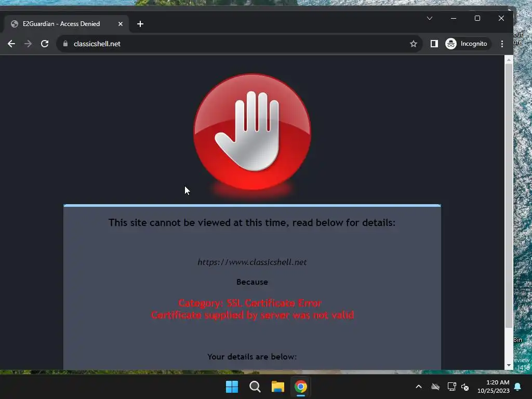Show hidden system tray icons
The width and height of the screenshot is (532, 399).
coord(419,387)
